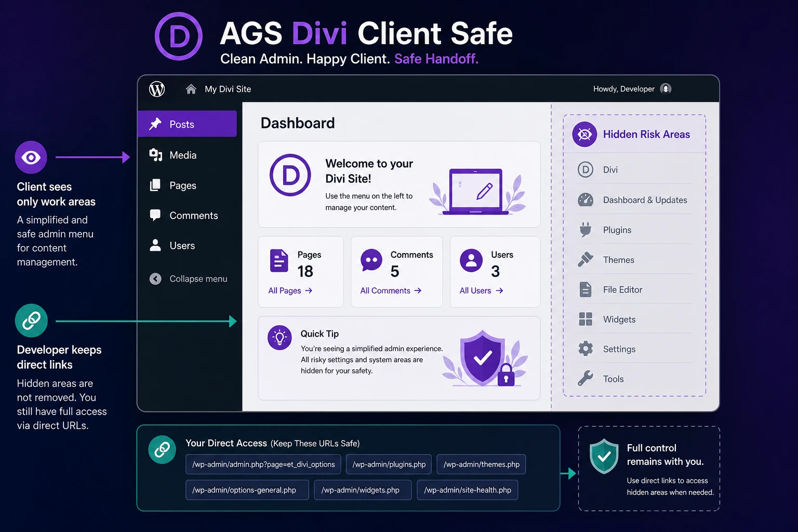
Task: Click the All Pages link
Action: click(x=290, y=290)
